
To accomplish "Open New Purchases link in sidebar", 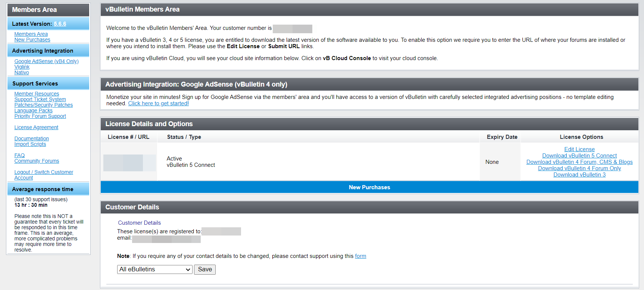I will (x=32, y=40).
